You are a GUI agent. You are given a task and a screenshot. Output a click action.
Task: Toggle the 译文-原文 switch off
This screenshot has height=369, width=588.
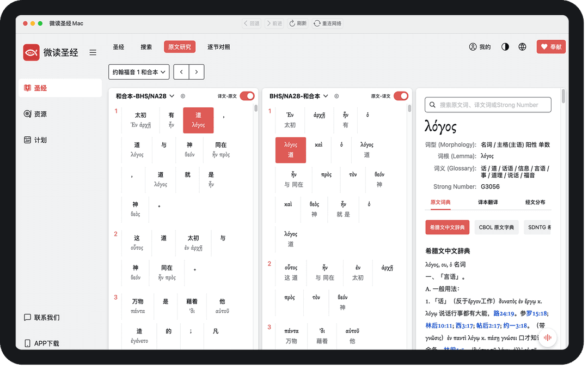pyautogui.click(x=247, y=96)
